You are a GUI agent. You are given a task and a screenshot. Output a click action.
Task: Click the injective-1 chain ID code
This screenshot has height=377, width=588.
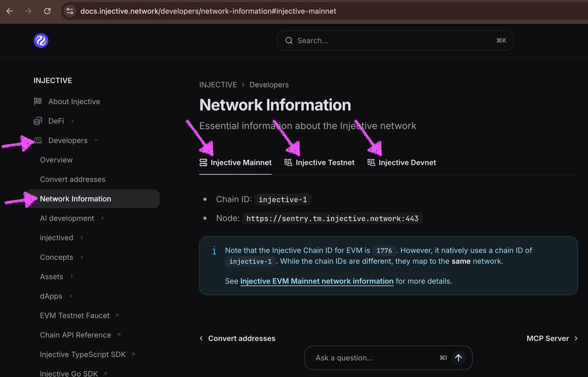(x=283, y=200)
